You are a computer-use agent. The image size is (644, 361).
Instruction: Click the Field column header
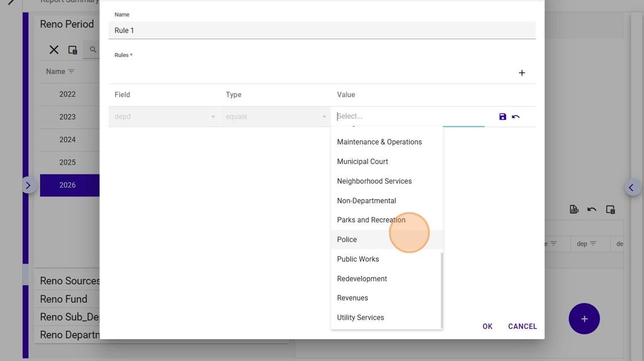(x=122, y=94)
